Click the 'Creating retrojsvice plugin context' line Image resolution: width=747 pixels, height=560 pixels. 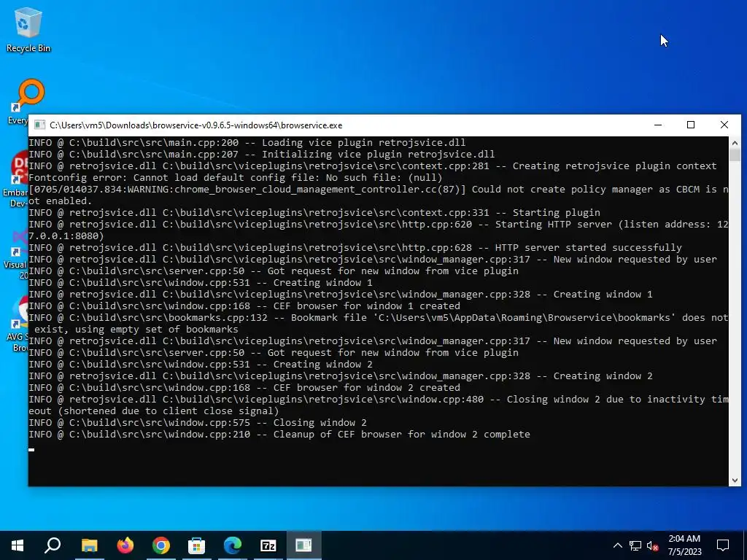[373, 166]
